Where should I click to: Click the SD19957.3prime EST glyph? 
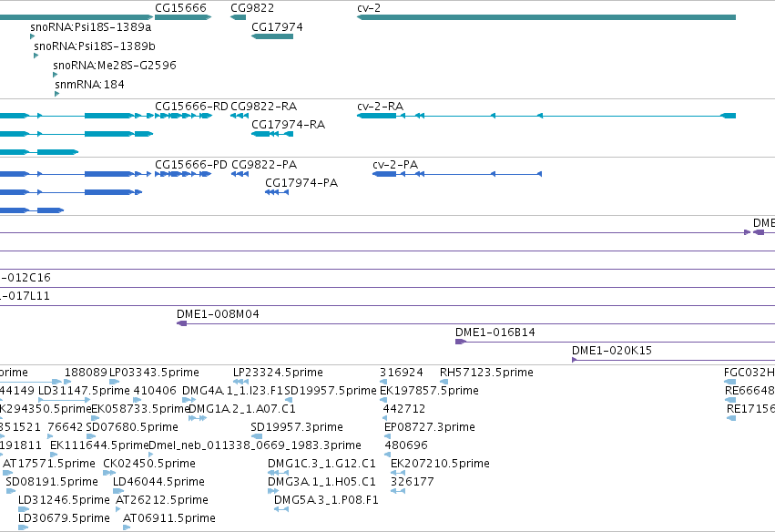(x=257, y=436)
